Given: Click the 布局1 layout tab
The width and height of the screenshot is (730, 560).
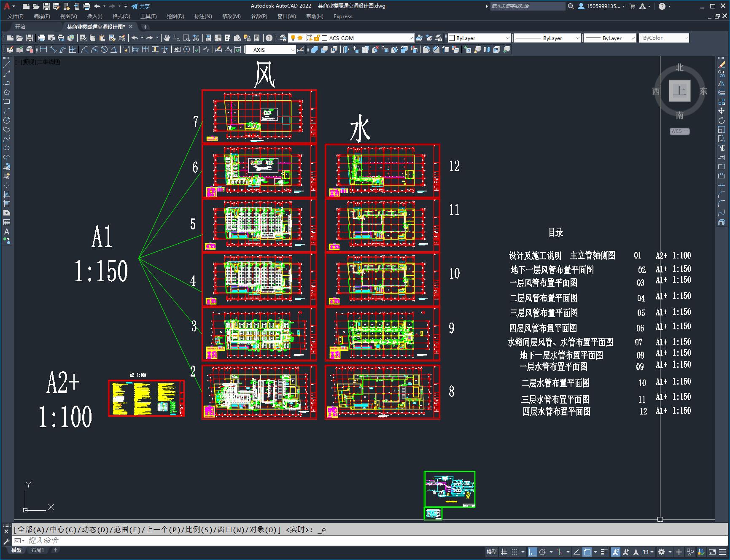Looking at the screenshot, I should click(x=38, y=550).
